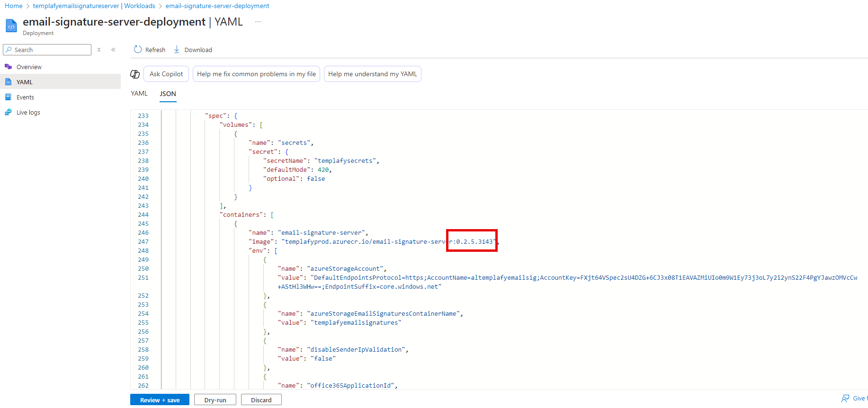
Task: Click the "spec" key on line 233
Action: [215, 115]
